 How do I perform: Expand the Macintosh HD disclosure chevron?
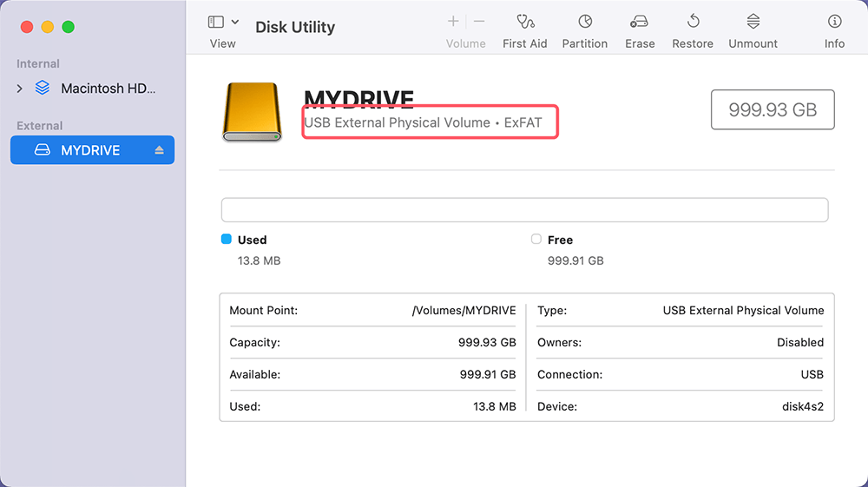pyautogui.click(x=19, y=89)
